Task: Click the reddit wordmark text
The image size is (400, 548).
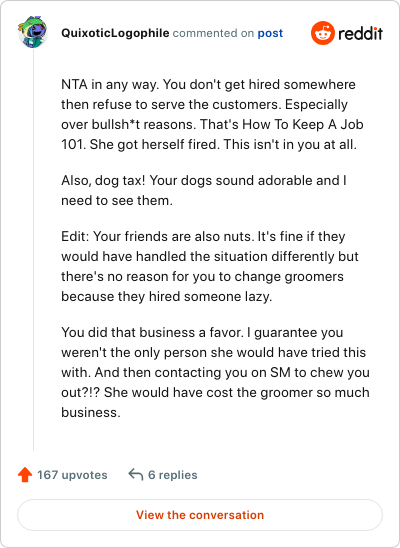Action: coord(360,34)
